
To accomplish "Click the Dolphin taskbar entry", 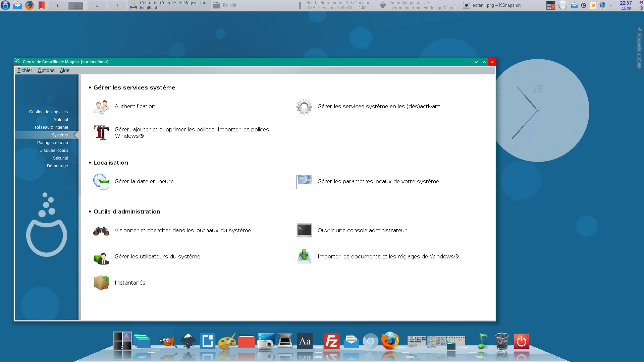I will point(253,5).
